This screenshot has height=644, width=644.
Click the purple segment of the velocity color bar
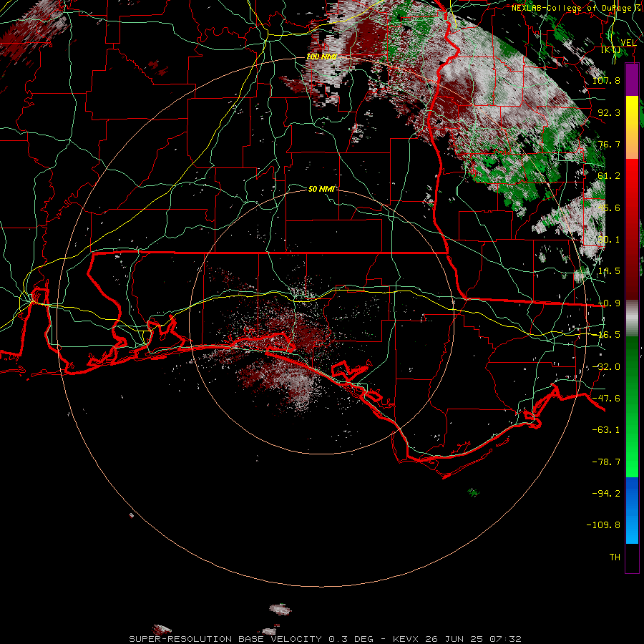click(632, 79)
